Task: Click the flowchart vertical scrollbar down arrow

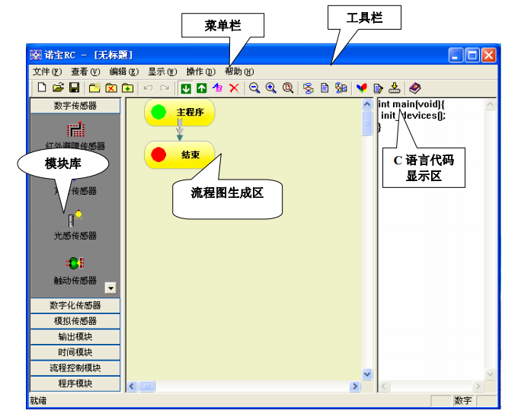Action: pyautogui.click(x=366, y=374)
